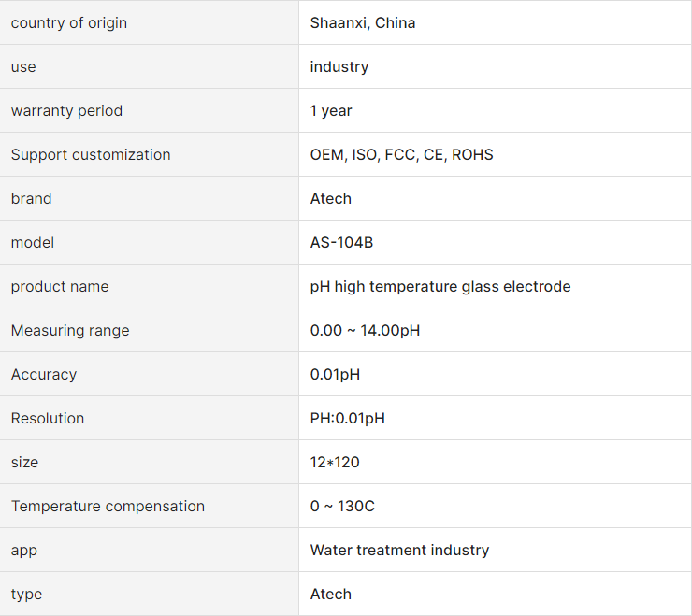Select the brand value 'Atech'
The height and width of the screenshot is (616, 692).
point(330,199)
